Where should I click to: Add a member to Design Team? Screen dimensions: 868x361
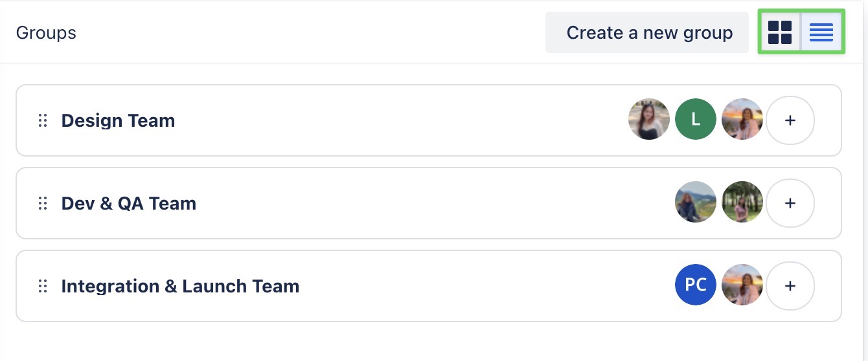point(790,120)
